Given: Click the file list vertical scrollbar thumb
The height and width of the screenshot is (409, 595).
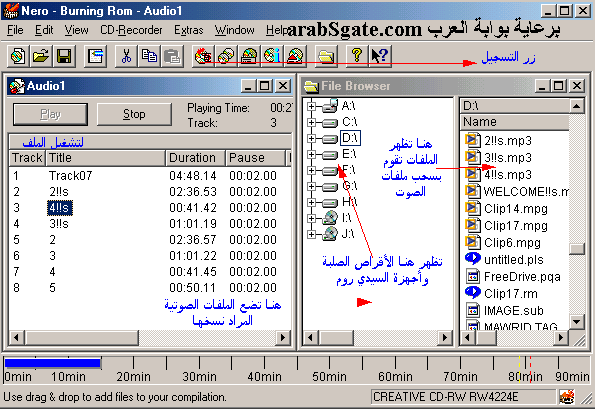Looking at the screenshot, I should [577, 249].
